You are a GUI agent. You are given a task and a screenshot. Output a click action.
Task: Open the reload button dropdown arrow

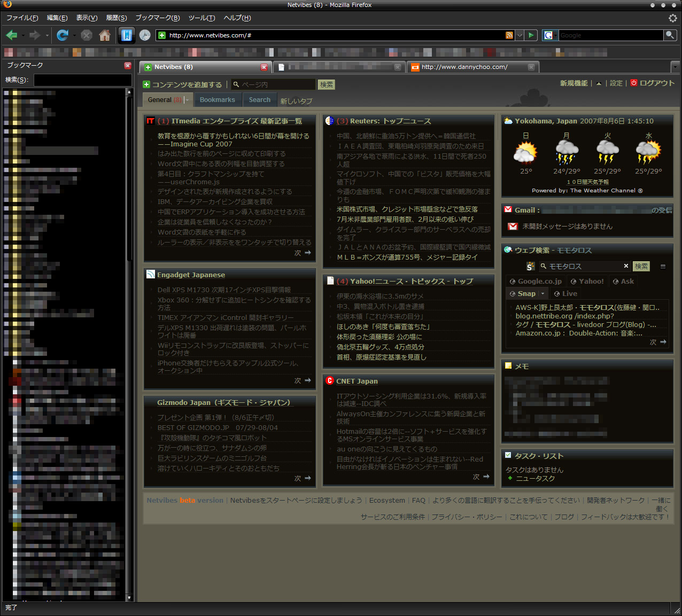pos(74,36)
